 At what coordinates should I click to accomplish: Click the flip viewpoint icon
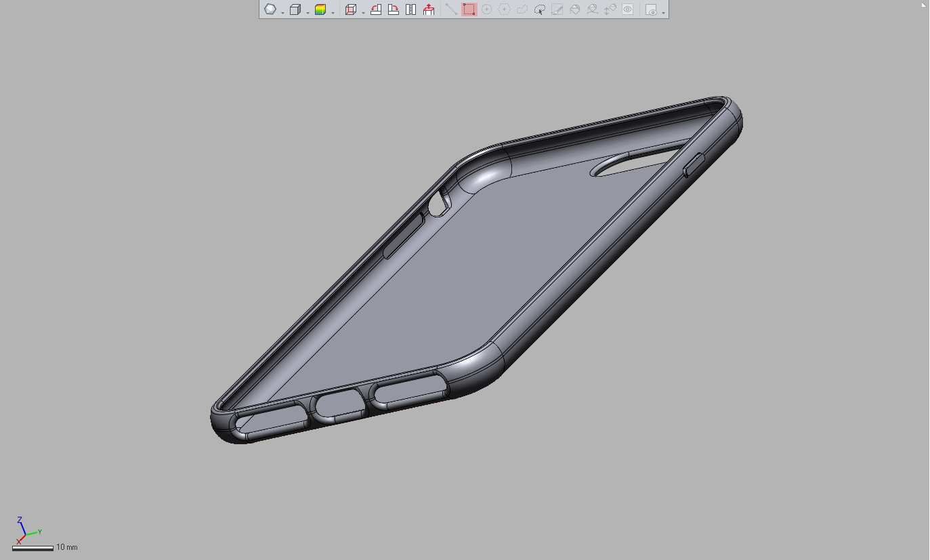410,9
